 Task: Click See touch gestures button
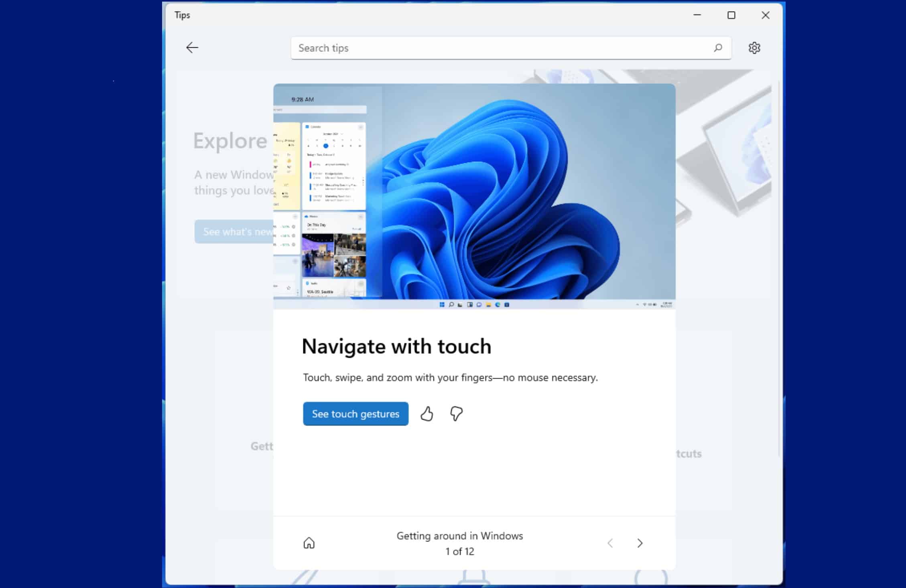tap(355, 414)
